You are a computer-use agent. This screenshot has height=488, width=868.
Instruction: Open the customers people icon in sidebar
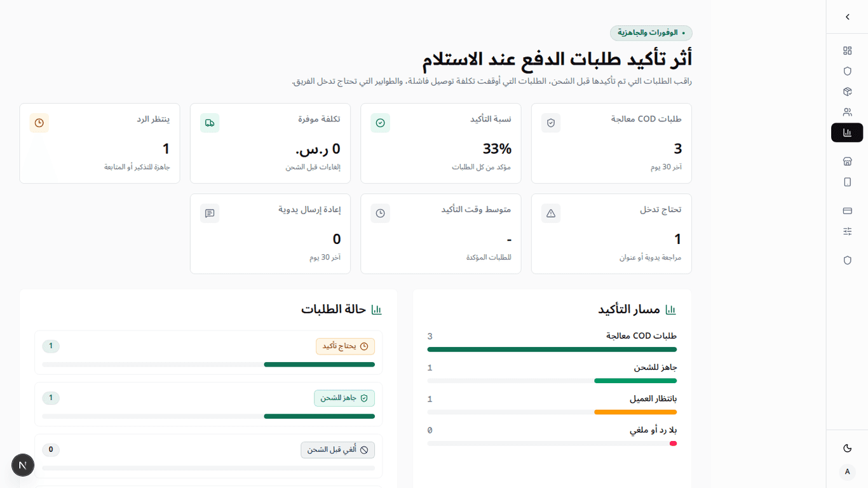coord(847,112)
